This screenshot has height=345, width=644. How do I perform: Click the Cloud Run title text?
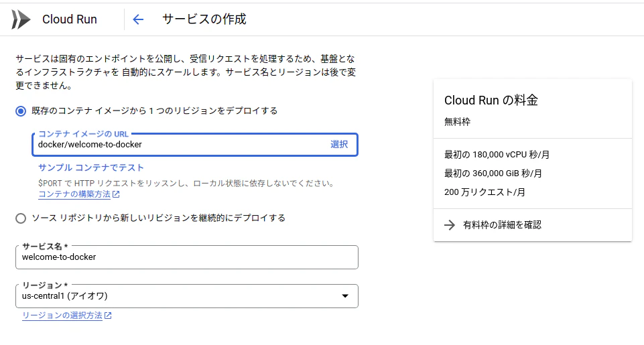(x=70, y=19)
